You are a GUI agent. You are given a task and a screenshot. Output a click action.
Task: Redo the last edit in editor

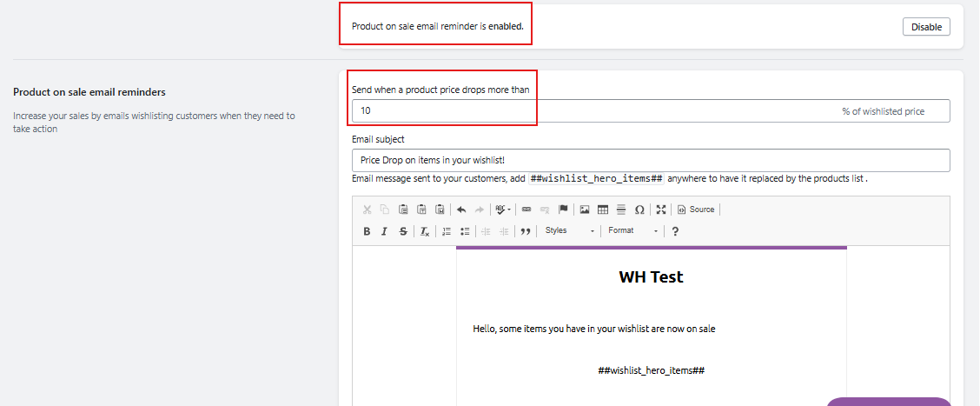480,210
